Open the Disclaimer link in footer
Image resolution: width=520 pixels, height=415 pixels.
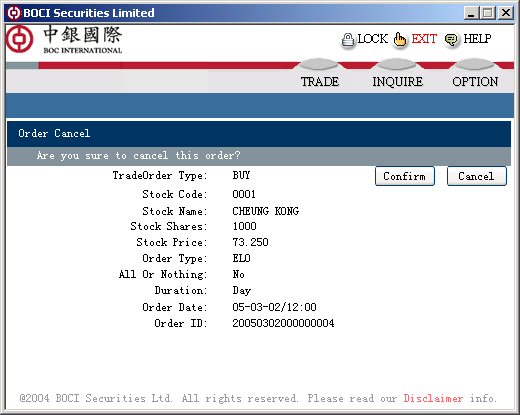coord(433,398)
